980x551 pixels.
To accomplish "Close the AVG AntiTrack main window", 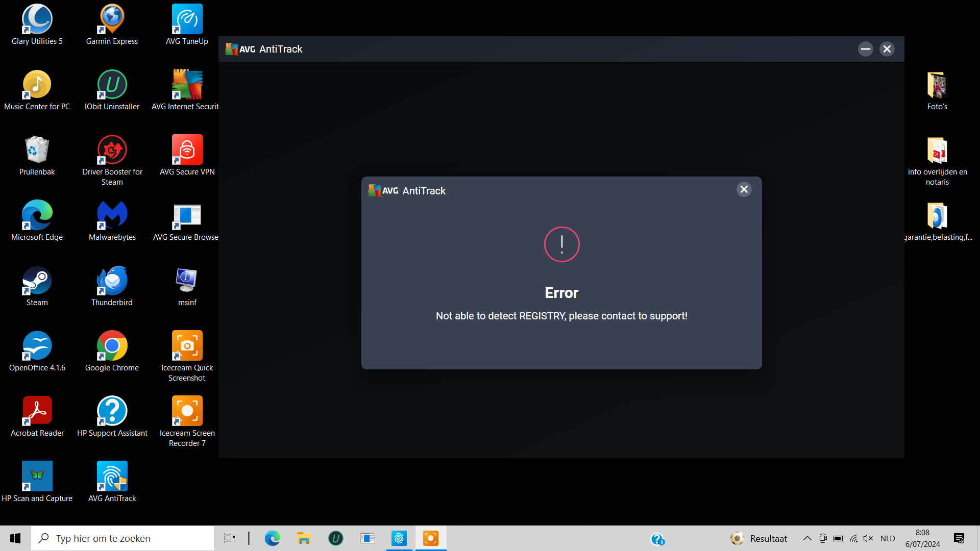I will pos(887,49).
